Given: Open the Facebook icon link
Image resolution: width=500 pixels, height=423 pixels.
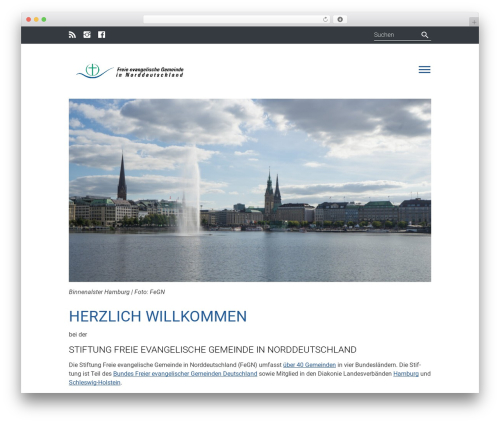Looking at the screenshot, I should (x=102, y=35).
